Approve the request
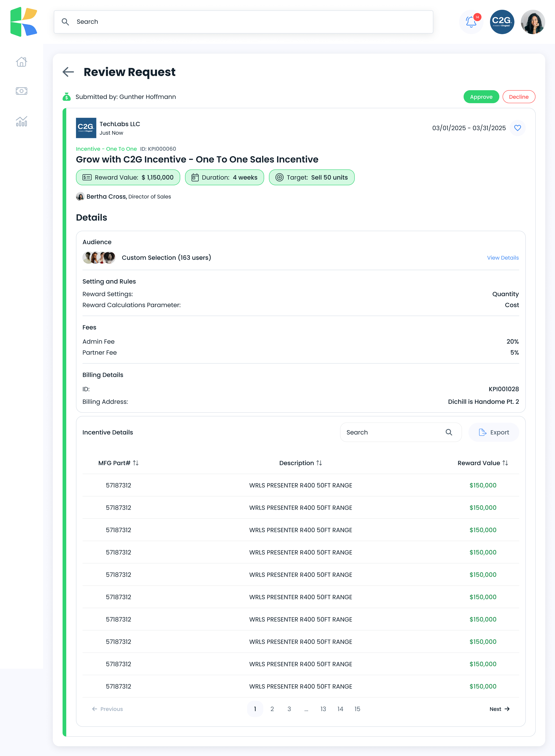 click(x=481, y=97)
